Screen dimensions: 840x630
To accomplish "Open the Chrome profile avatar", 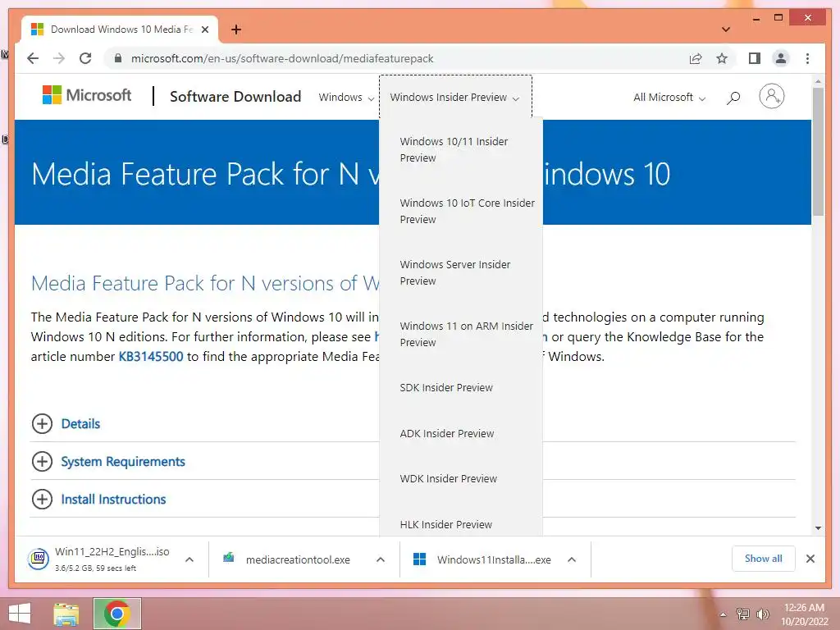I will [x=781, y=58].
